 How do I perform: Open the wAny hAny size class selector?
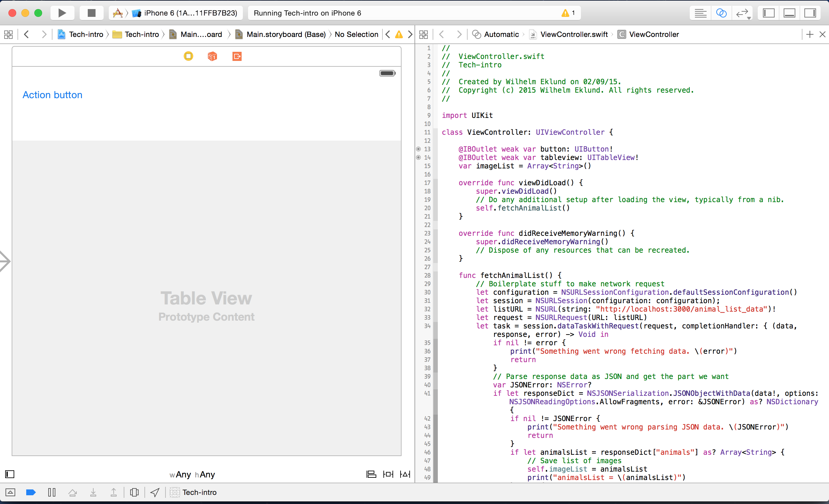(x=192, y=475)
